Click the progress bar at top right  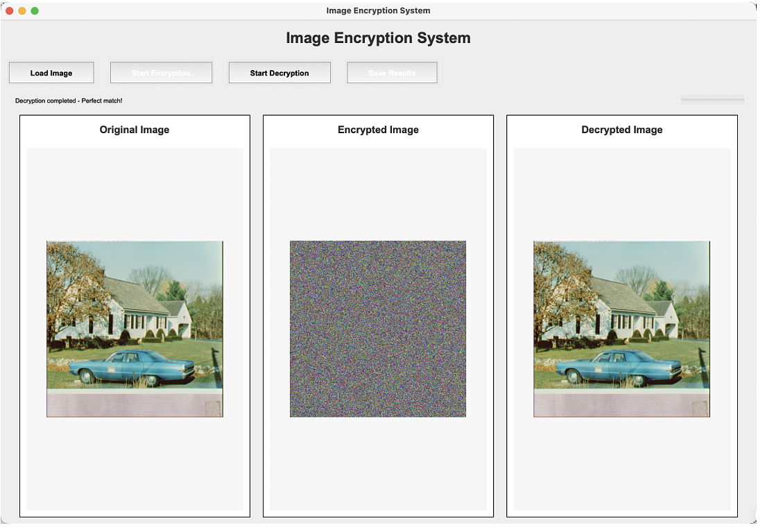712,100
